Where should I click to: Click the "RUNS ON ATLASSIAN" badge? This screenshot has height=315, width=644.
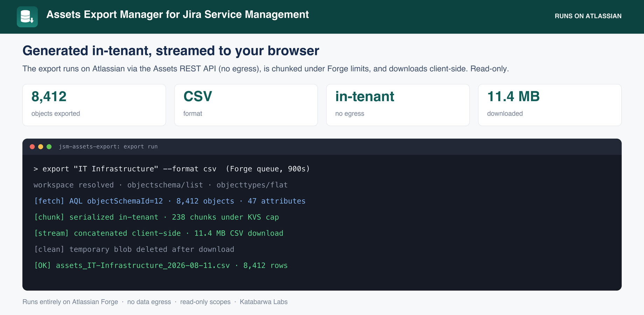588,16
